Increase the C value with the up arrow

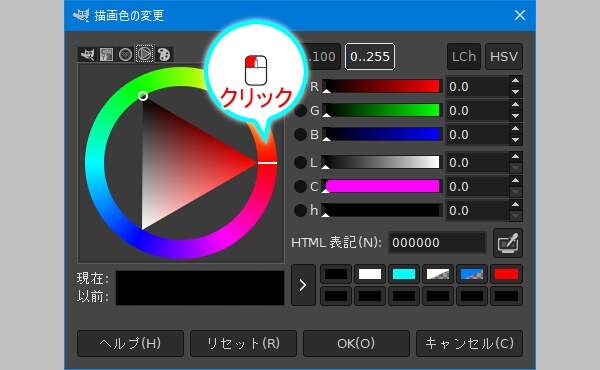pos(515,180)
